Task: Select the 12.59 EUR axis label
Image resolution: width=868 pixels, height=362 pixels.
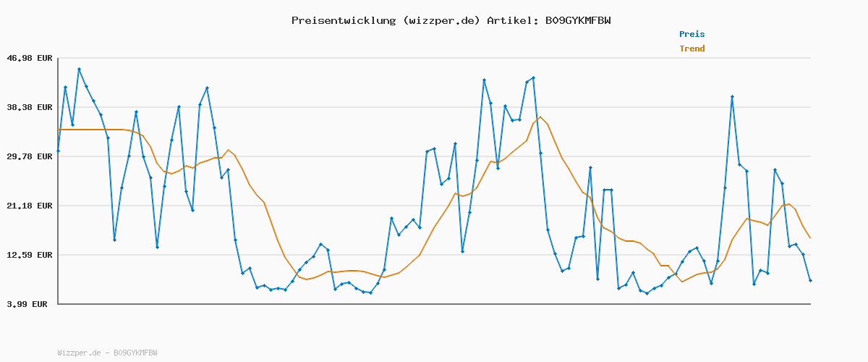Action: coord(30,255)
